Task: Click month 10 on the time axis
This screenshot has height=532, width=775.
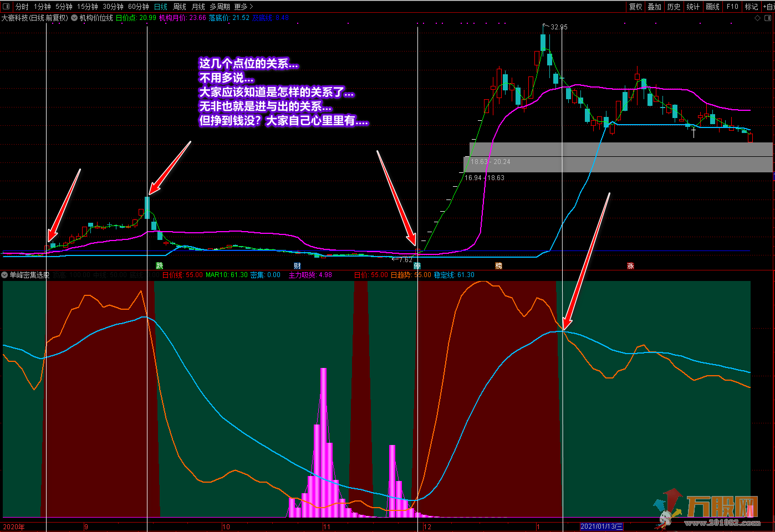Action: [226, 527]
